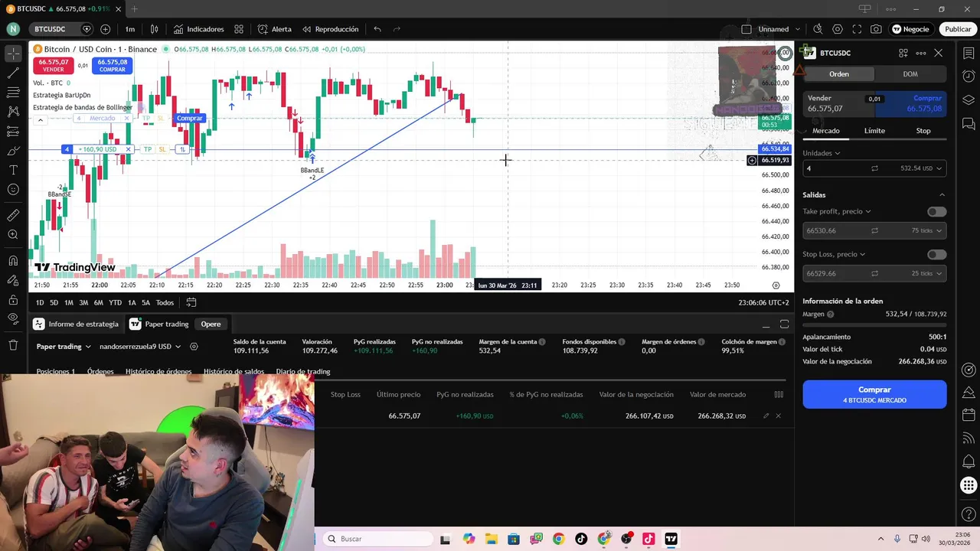The width and height of the screenshot is (980, 551).
Task: Open the watchlist panel icon
Action: pos(969,54)
